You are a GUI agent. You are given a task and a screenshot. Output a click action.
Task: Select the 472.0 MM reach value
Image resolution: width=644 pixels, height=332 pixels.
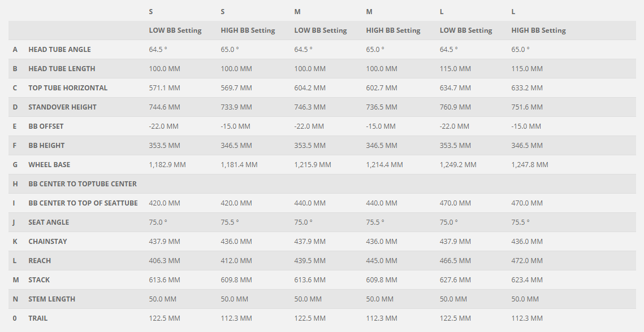click(x=527, y=261)
